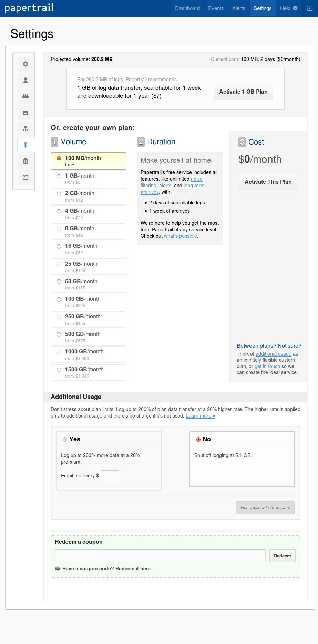Open the Events tab
This screenshot has width=318, height=644.
click(x=216, y=8)
